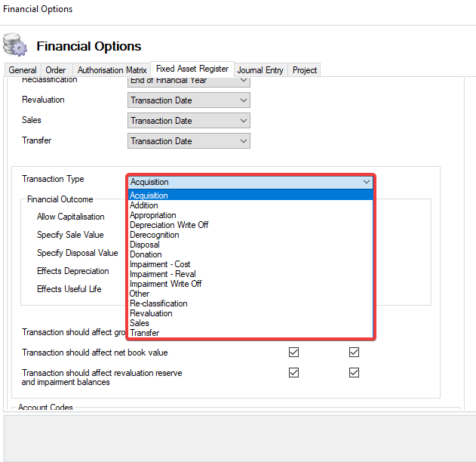
Task: Toggle second revaluation reserve checkbox
Action: 354,373
